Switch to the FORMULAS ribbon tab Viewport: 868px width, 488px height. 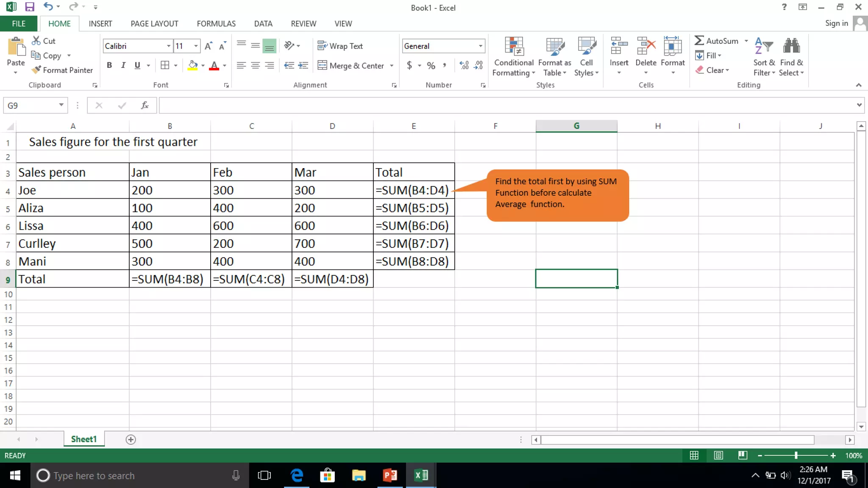click(216, 24)
